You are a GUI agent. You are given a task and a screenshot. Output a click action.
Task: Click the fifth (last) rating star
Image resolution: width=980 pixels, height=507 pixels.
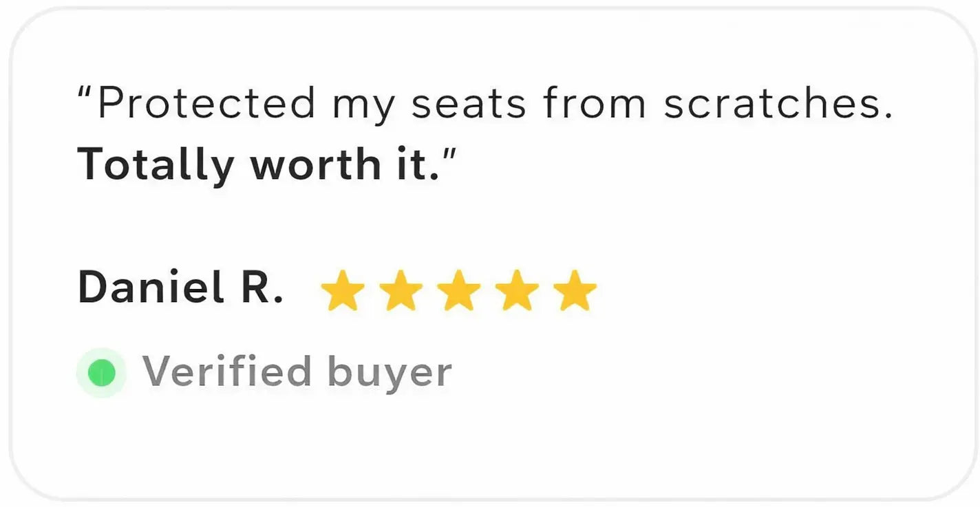coord(575,291)
